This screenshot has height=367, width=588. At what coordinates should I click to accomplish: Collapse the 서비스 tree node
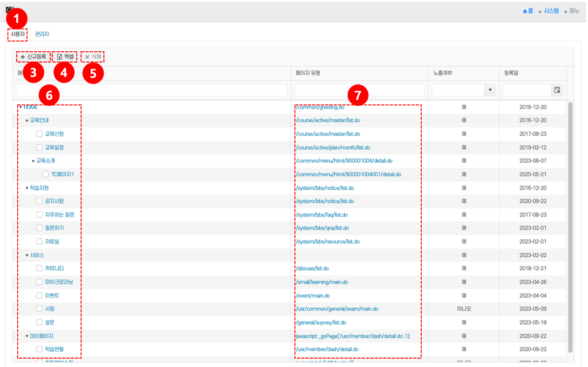[x=27, y=256]
